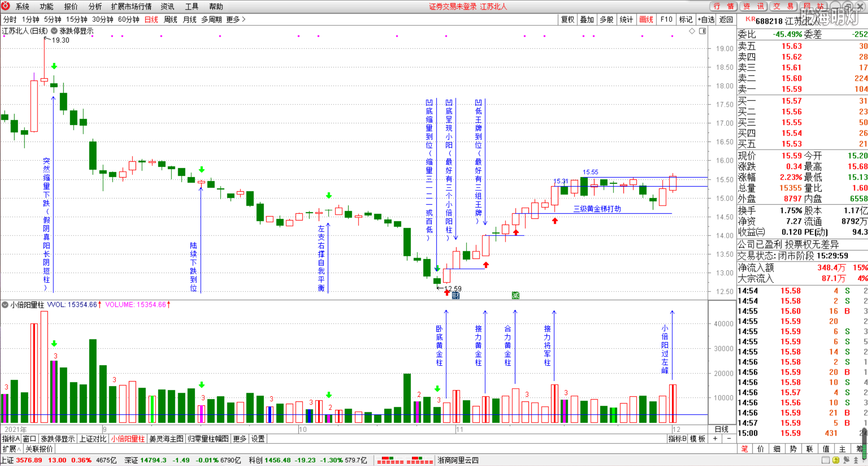Click the red app logo icon

click(x=5, y=6)
